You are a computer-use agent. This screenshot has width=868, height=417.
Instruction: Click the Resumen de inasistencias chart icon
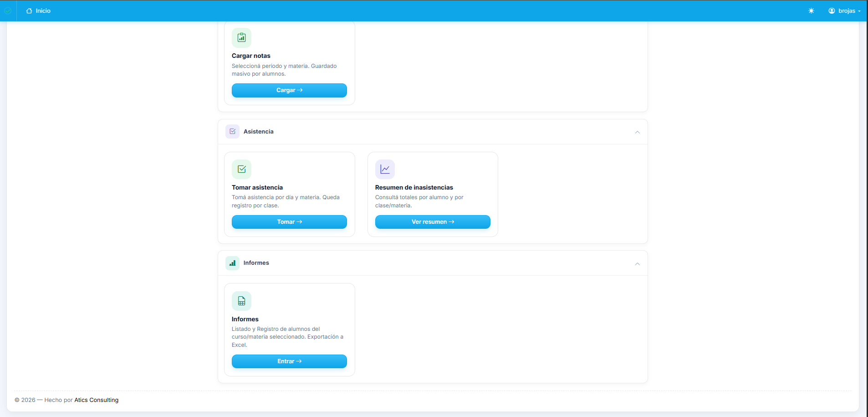pyautogui.click(x=385, y=170)
